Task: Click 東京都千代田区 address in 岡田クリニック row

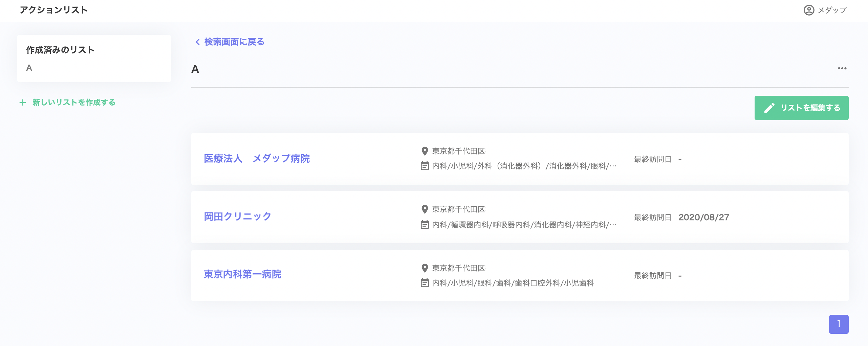Action: click(x=459, y=209)
